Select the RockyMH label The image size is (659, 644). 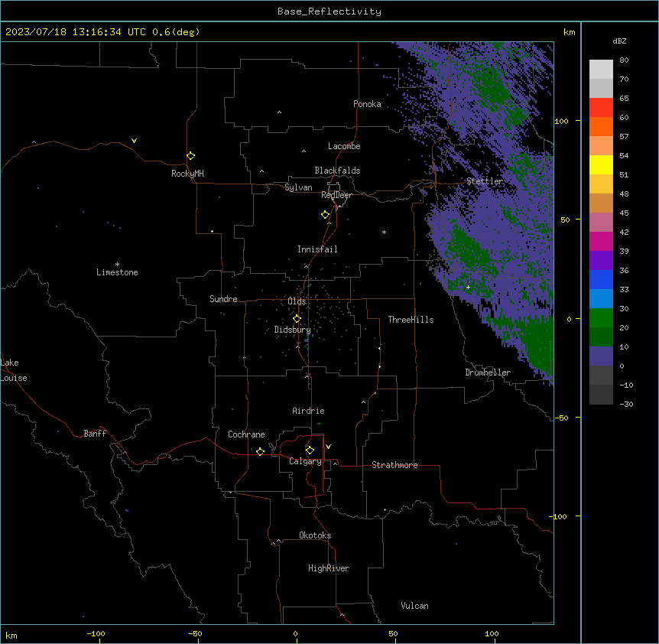[x=187, y=174]
